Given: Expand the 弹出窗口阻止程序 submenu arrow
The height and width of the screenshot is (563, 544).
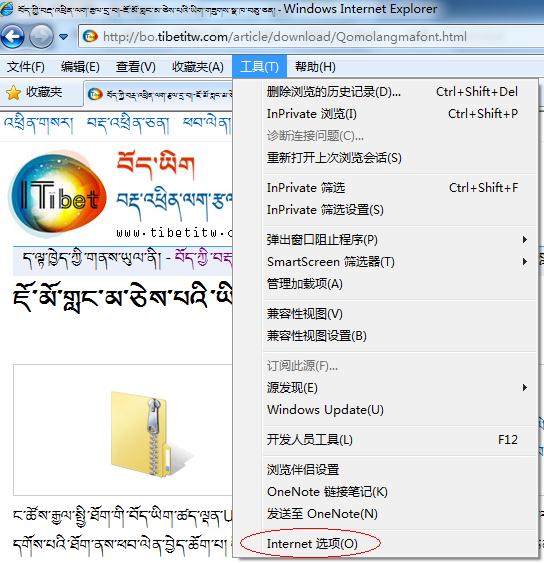Looking at the screenshot, I should 525,239.
